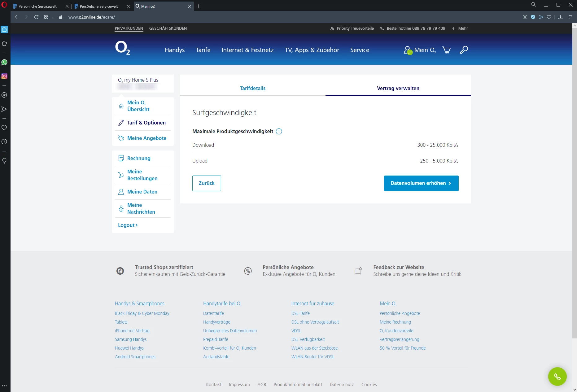
Task: Open Priority Treuevorteile link
Action: coord(352,28)
